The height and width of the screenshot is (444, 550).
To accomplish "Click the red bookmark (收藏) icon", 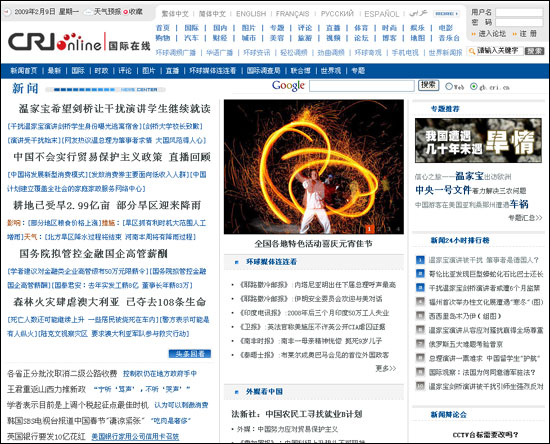I will coord(126,12).
